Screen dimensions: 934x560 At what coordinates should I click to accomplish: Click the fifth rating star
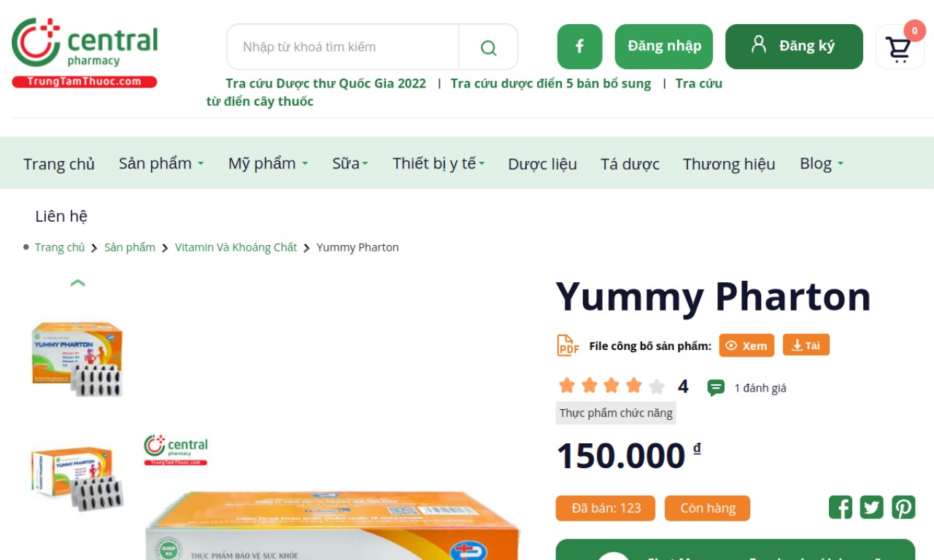tap(657, 386)
